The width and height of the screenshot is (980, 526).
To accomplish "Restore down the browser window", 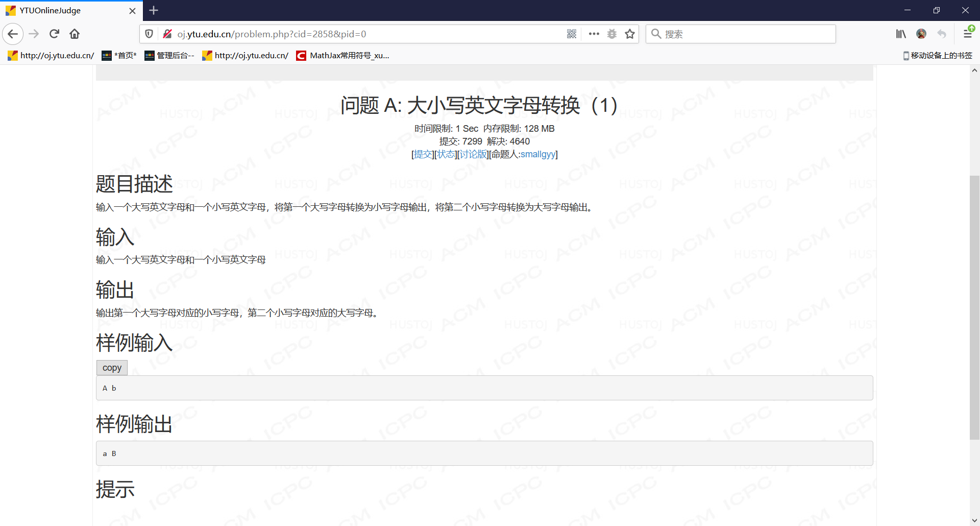I will point(937,10).
